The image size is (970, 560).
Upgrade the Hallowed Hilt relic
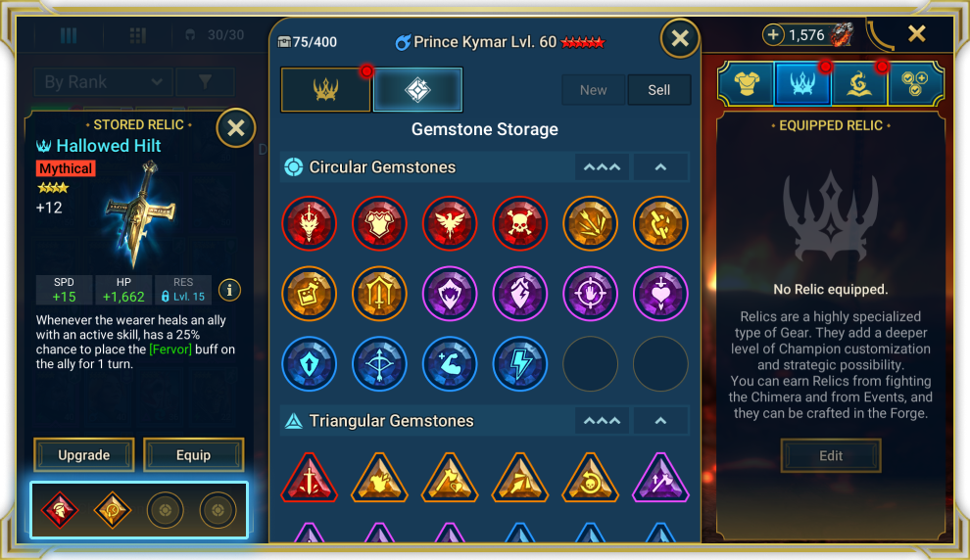click(84, 455)
